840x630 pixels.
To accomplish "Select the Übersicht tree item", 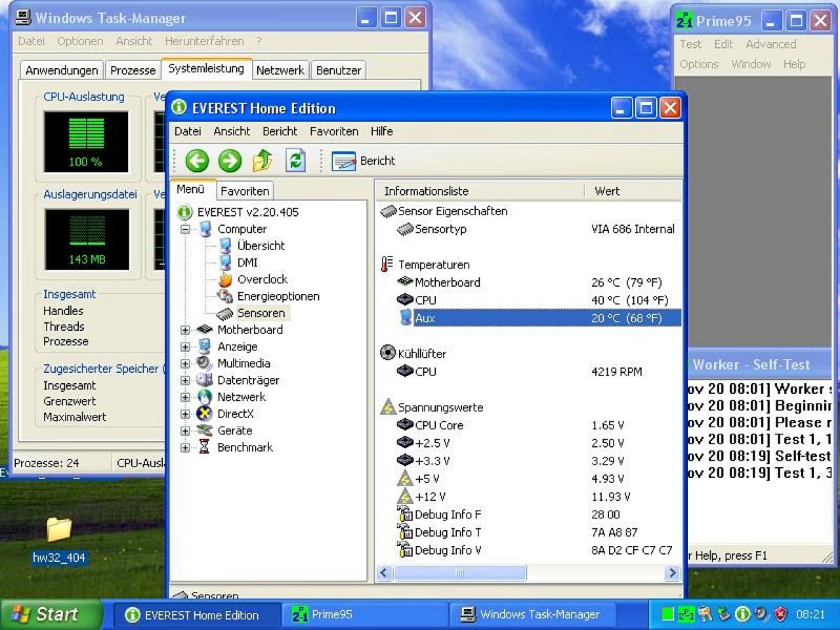I will point(261,245).
